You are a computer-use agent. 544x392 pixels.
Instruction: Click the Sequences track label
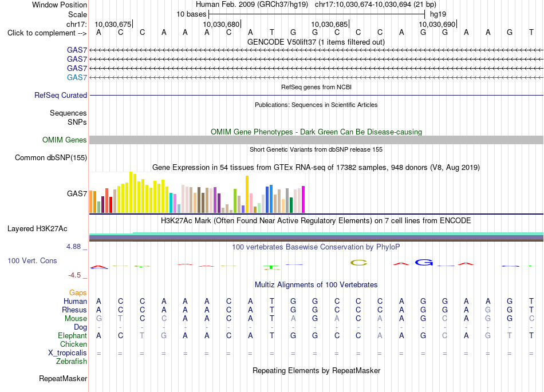pos(68,113)
